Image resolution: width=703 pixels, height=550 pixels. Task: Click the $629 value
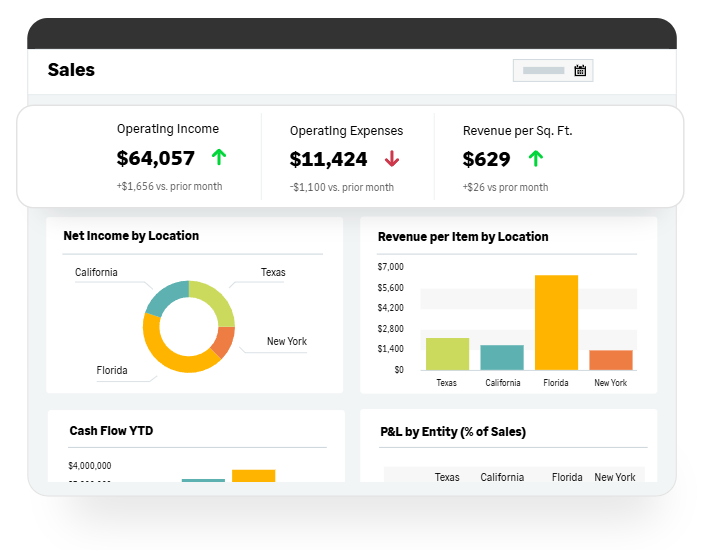(x=486, y=159)
